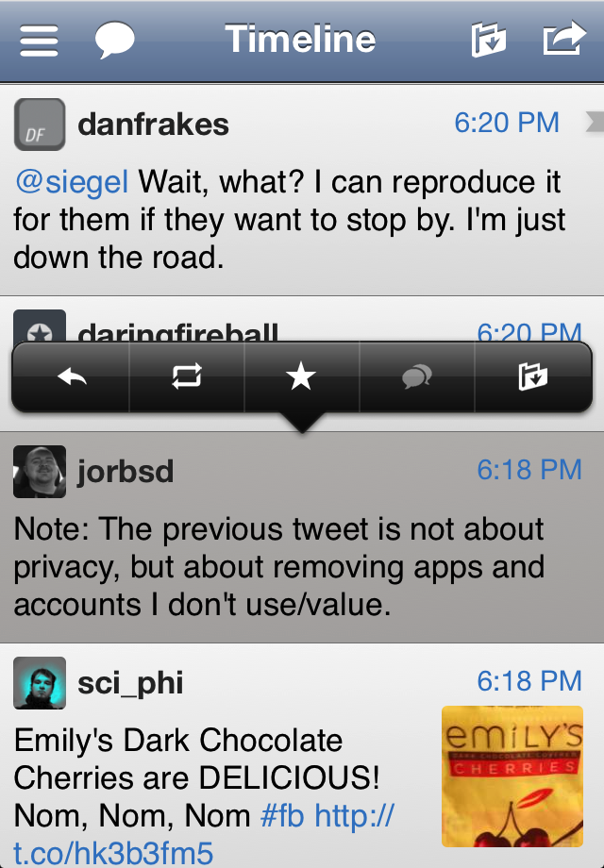
Task: Reply to the jorbsd tweet
Action: point(72,377)
